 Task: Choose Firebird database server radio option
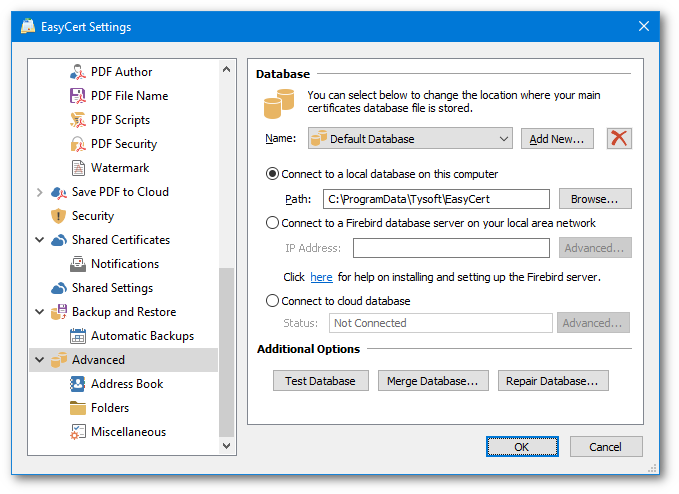click(x=272, y=223)
